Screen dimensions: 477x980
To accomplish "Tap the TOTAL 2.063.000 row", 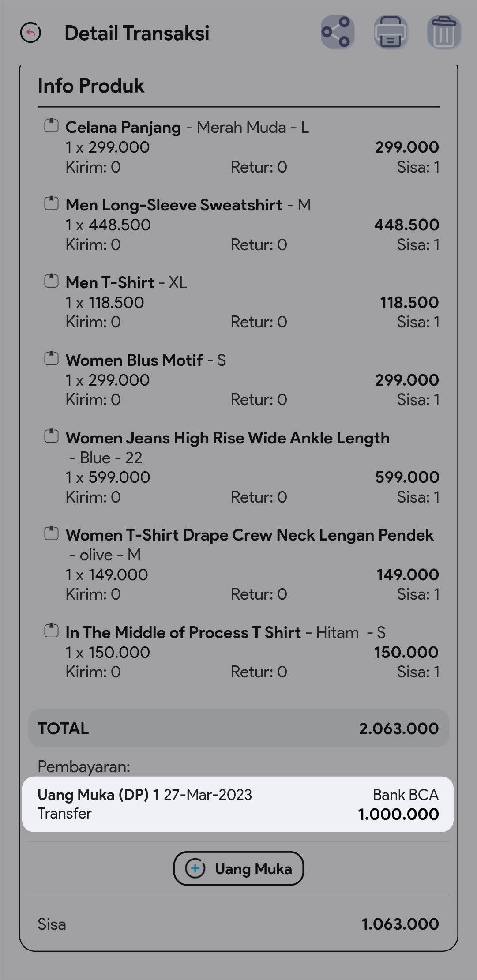I will (x=238, y=728).
